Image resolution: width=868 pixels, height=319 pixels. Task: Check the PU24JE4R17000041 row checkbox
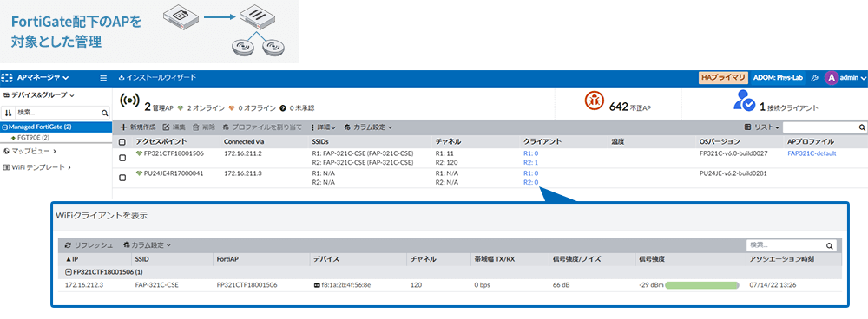tap(122, 178)
